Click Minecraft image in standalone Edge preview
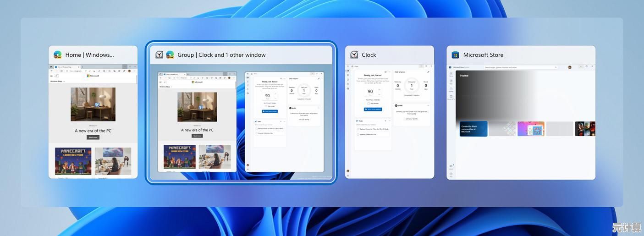644x236 pixels. tap(73, 161)
